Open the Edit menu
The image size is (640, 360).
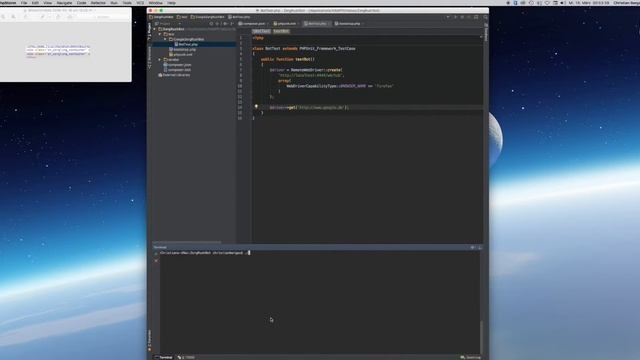pos(36,2)
